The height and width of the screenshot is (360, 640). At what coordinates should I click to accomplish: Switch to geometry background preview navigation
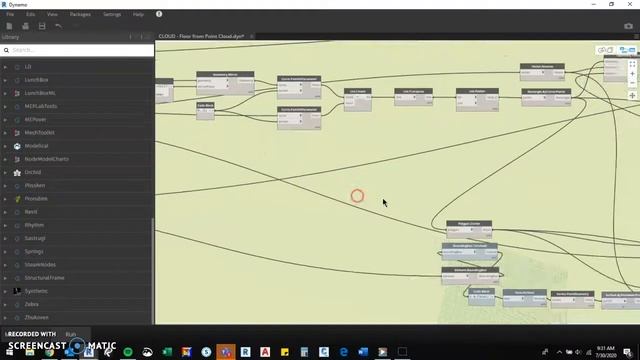point(605,50)
